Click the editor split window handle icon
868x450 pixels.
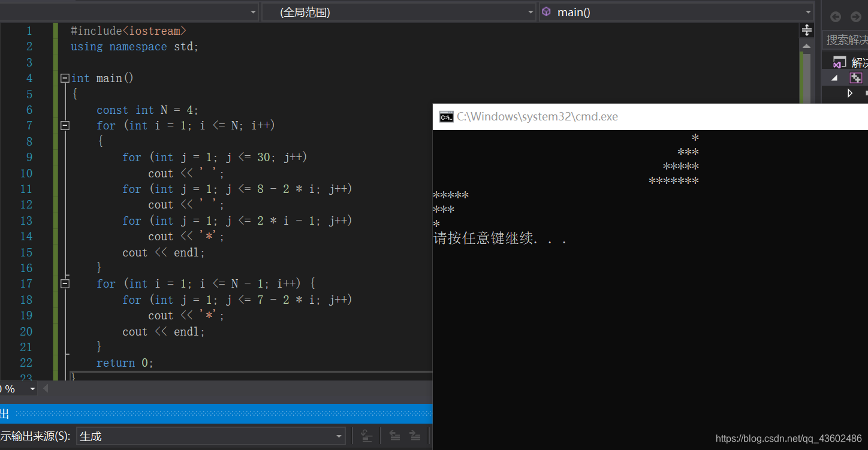(807, 30)
